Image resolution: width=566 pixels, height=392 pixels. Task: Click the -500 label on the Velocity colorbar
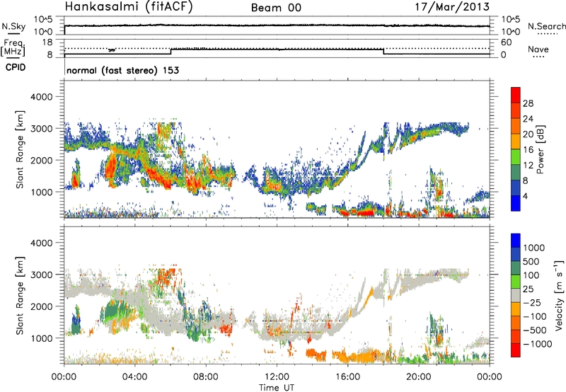click(x=535, y=330)
